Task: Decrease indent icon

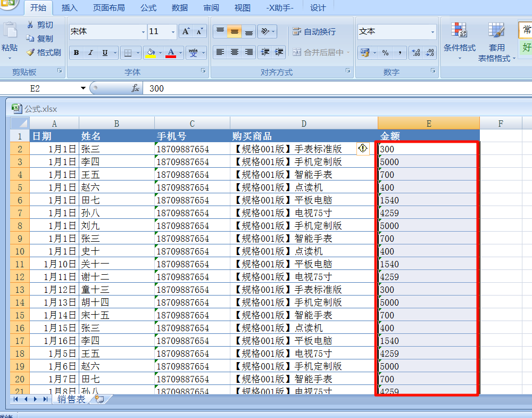Action: point(265,52)
